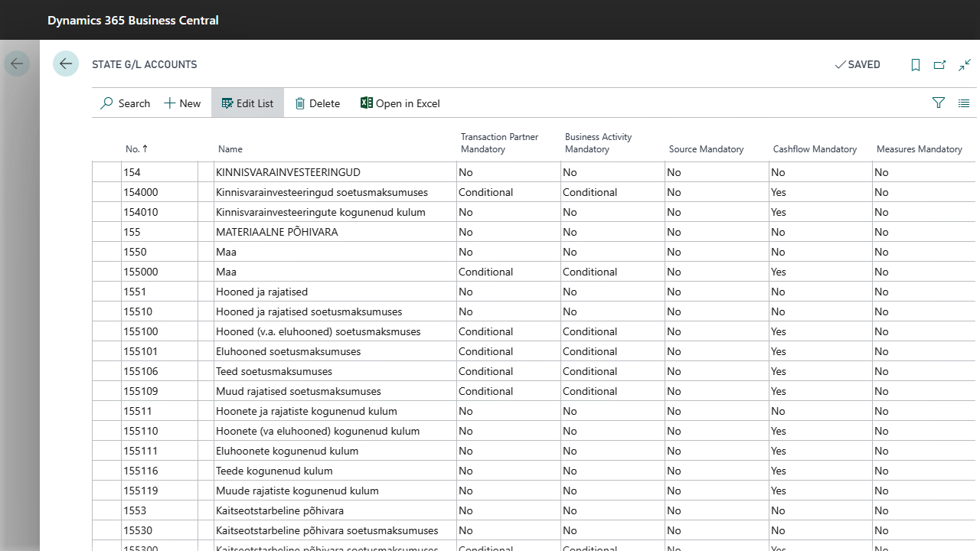Open the list in Excel
The image size is (980, 551).
(400, 103)
